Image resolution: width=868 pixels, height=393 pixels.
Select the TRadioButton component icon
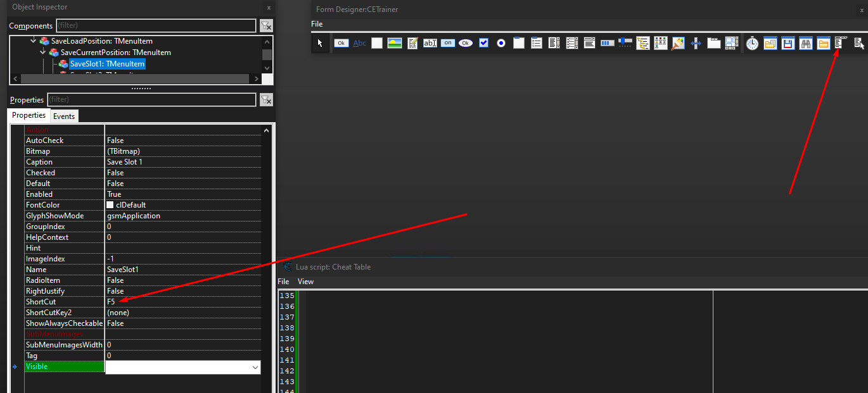tap(501, 43)
